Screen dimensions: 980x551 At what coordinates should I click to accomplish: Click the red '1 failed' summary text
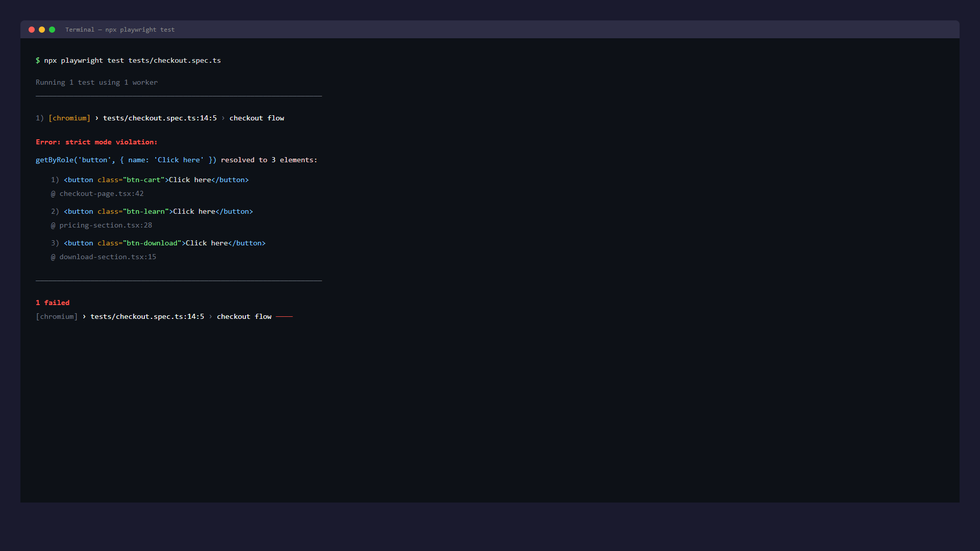[53, 303]
